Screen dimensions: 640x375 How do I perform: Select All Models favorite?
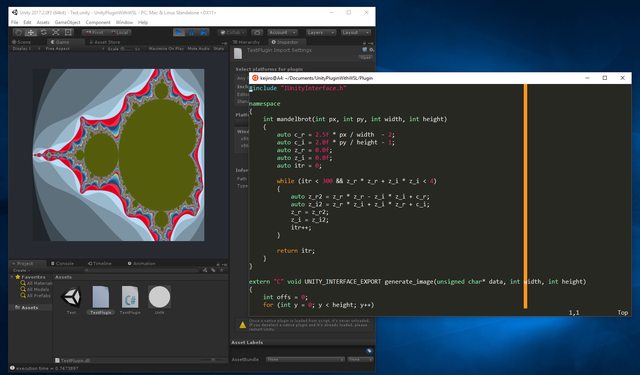pyautogui.click(x=35, y=289)
